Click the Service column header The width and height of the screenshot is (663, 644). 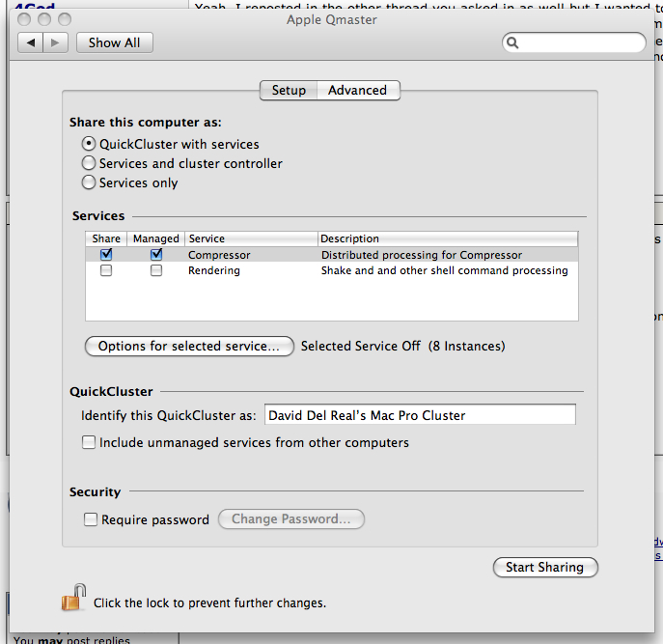[x=251, y=238]
